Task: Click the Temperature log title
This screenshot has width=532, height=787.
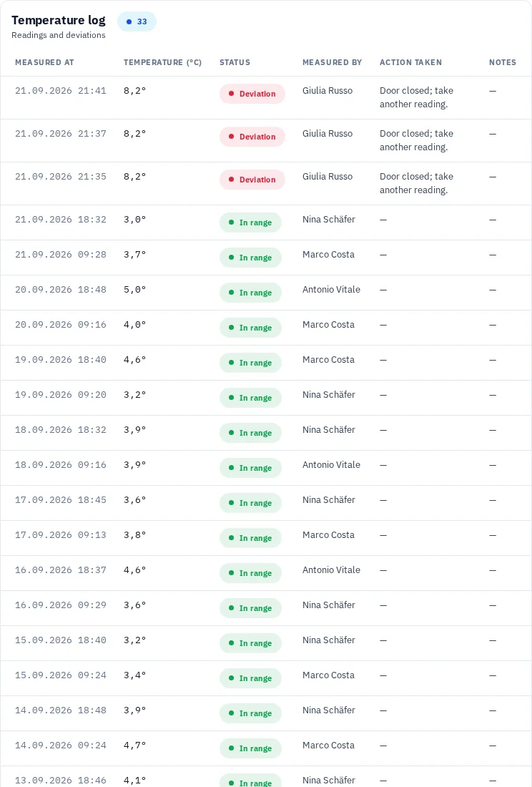Action: [59, 20]
